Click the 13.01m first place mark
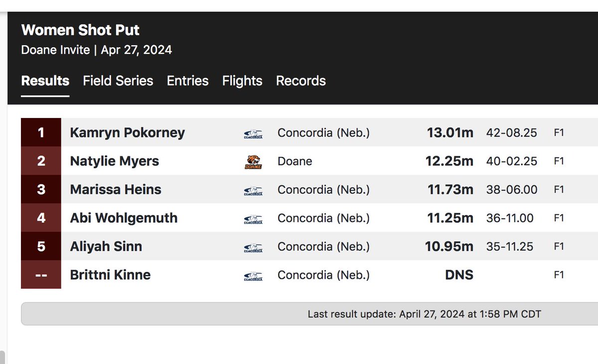The width and height of the screenshot is (598, 364). 450,133
